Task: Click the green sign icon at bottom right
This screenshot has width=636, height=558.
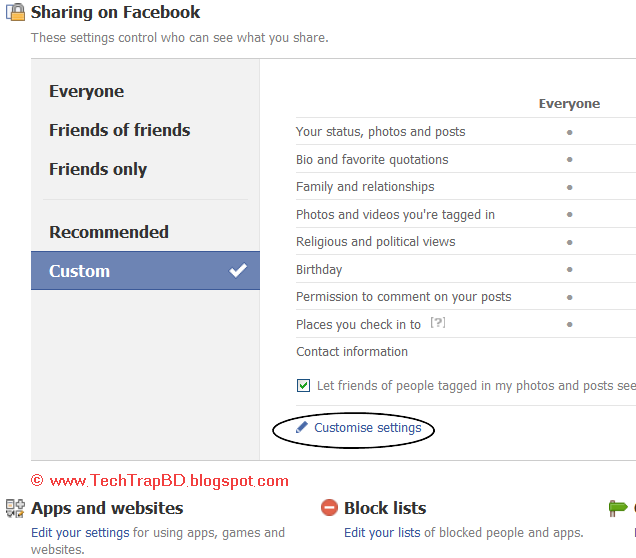Action: 618,508
